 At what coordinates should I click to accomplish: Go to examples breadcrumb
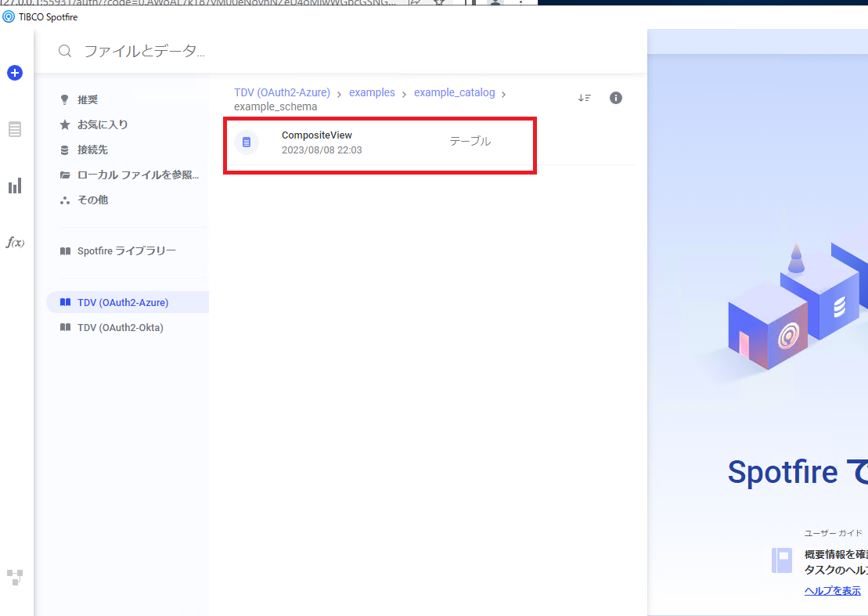click(x=372, y=92)
